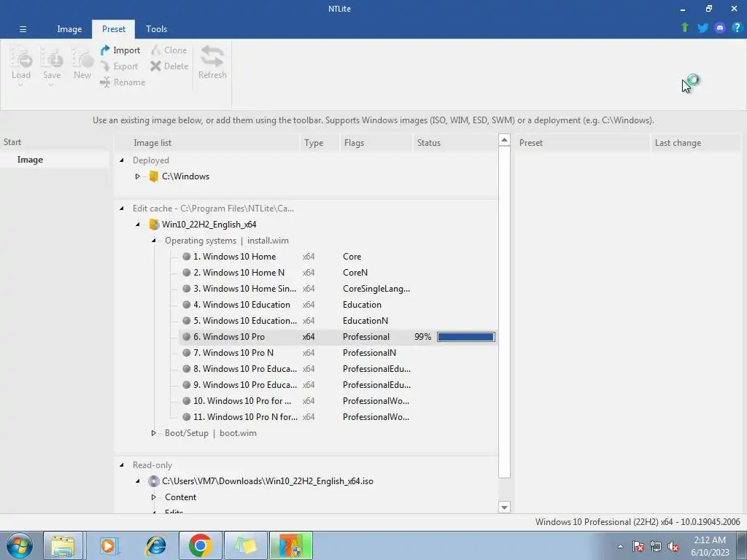Click status dot of Windows 10 Home Single Language
This screenshot has height=560, width=747.
[x=186, y=289]
